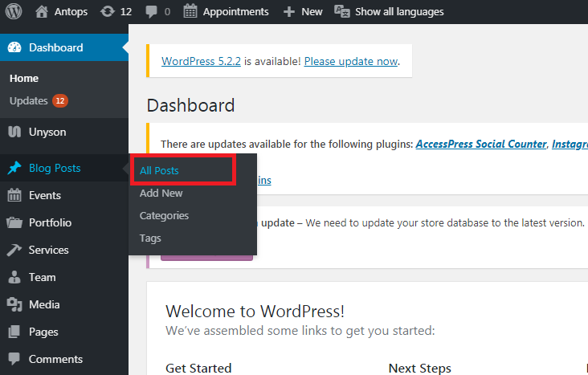Click the WordPress 5.2.2 link
The height and width of the screenshot is (375, 588).
tap(201, 61)
